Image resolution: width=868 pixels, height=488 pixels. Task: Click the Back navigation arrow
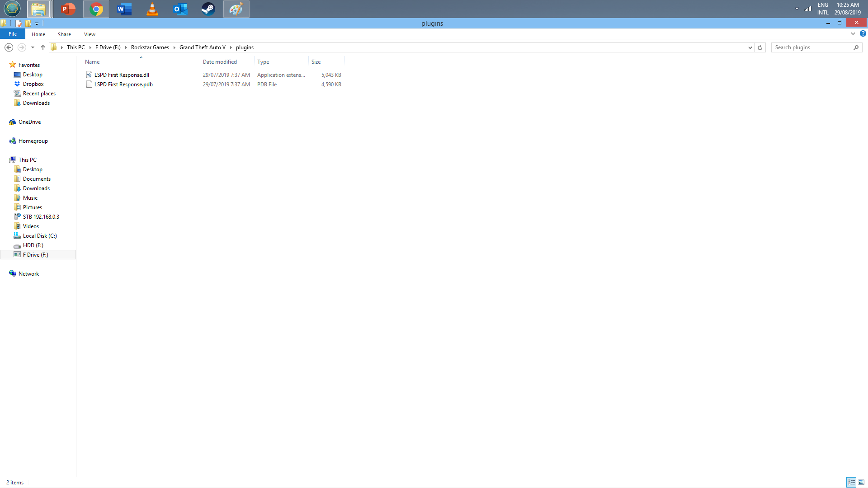coord(9,47)
